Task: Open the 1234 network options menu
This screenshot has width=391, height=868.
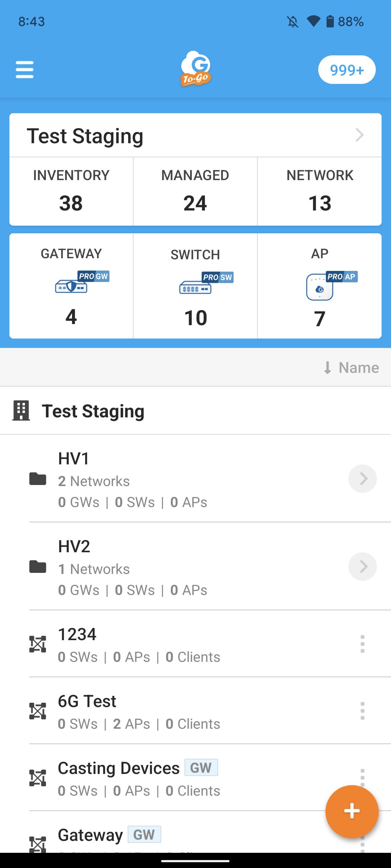Action: click(362, 644)
